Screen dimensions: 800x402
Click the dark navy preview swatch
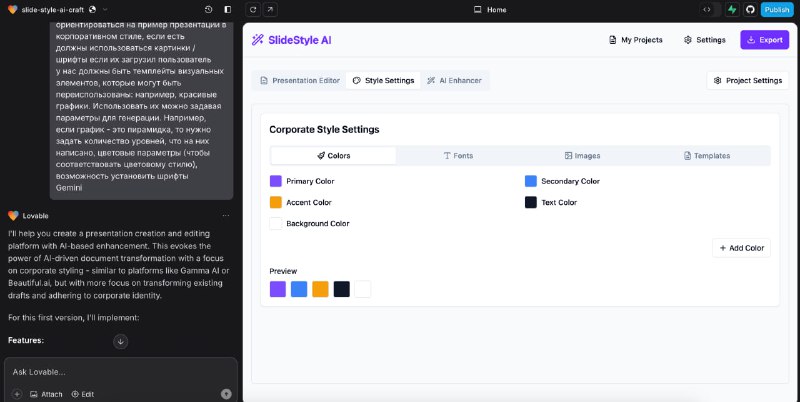click(x=342, y=289)
